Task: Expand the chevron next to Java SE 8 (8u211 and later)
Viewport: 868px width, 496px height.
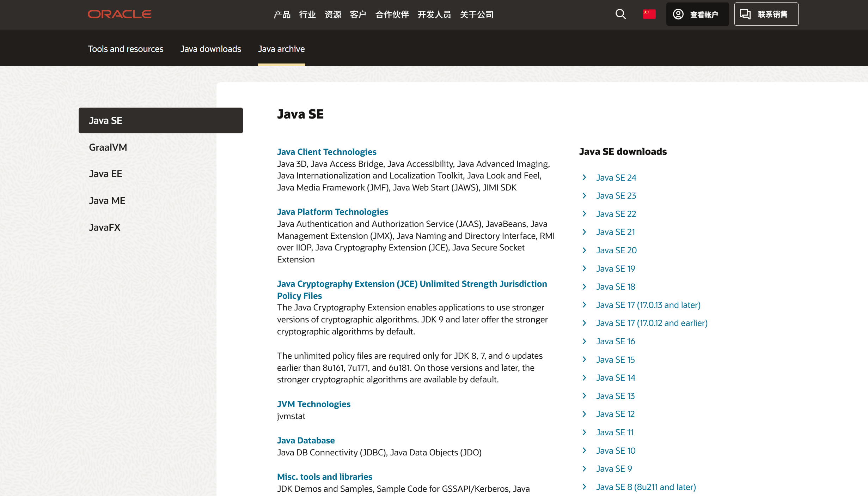Action: click(584, 487)
